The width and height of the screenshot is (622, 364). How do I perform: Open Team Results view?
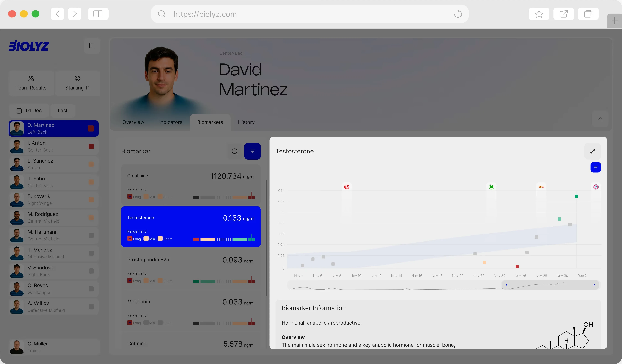coord(31,83)
